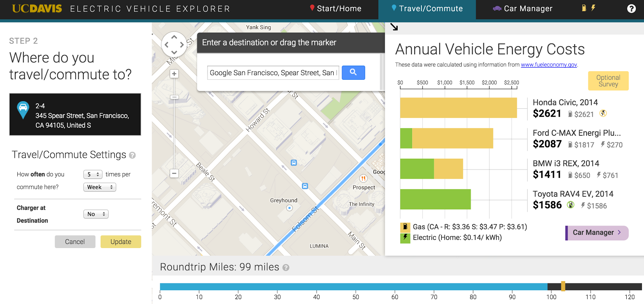Select the BMW i3 REX, 2014 label
The width and height of the screenshot is (644, 304).
[566, 163]
